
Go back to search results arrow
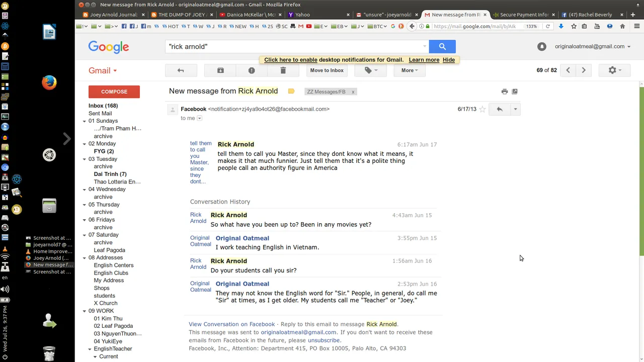[x=181, y=70]
